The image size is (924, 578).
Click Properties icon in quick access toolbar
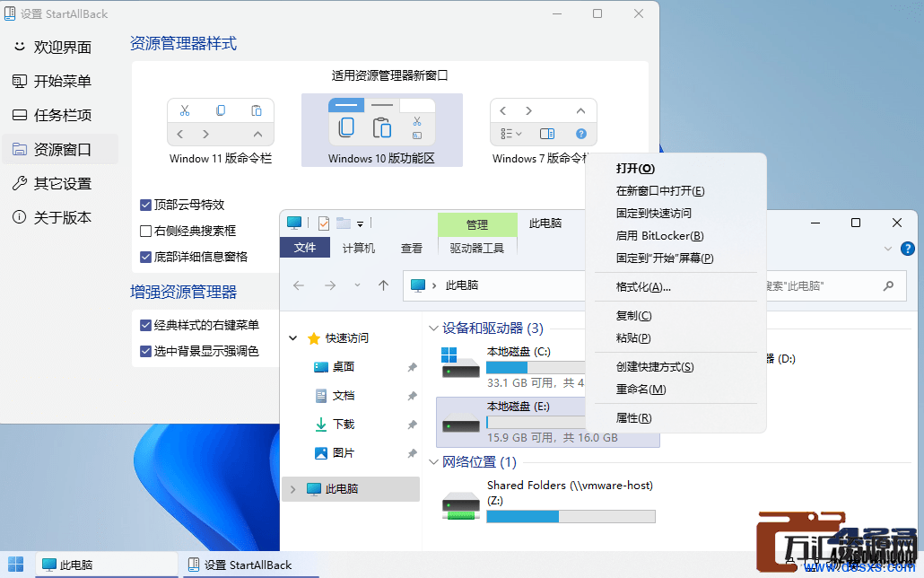point(324,223)
